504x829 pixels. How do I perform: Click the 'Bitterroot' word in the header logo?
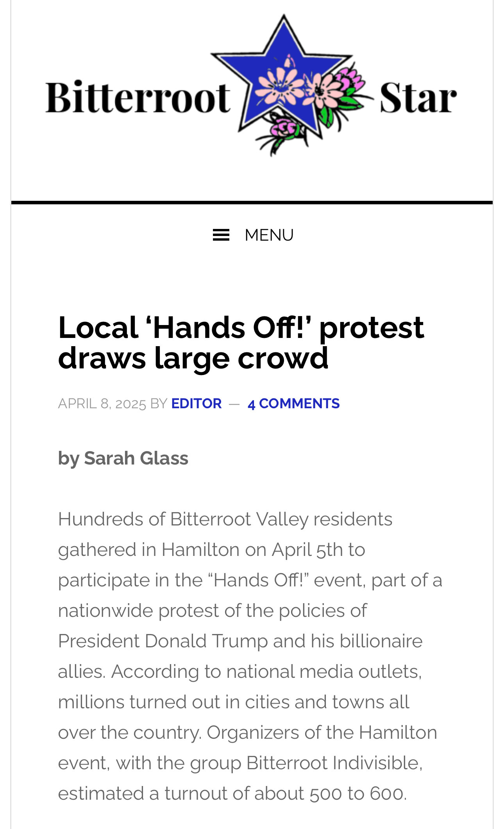point(138,96)
